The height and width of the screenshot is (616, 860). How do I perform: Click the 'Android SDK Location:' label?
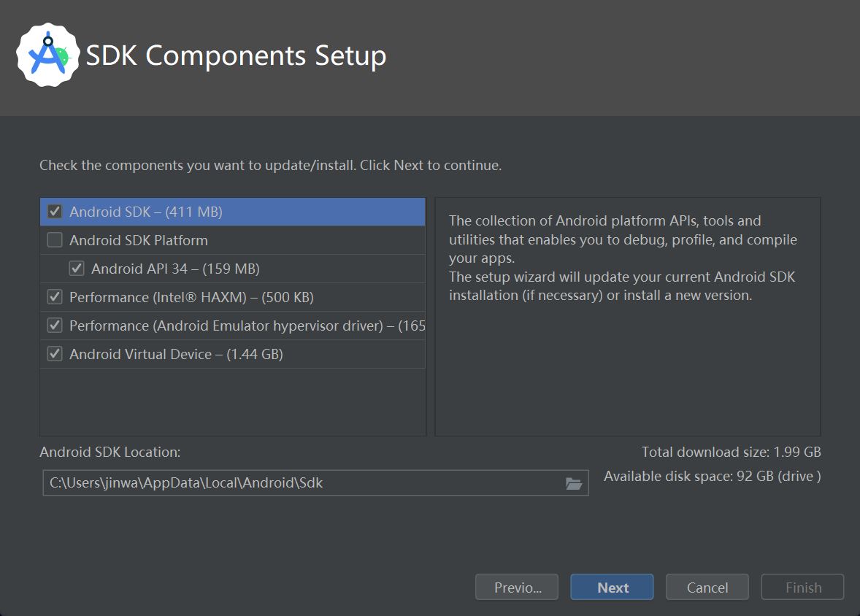click(x=110, y=452)
